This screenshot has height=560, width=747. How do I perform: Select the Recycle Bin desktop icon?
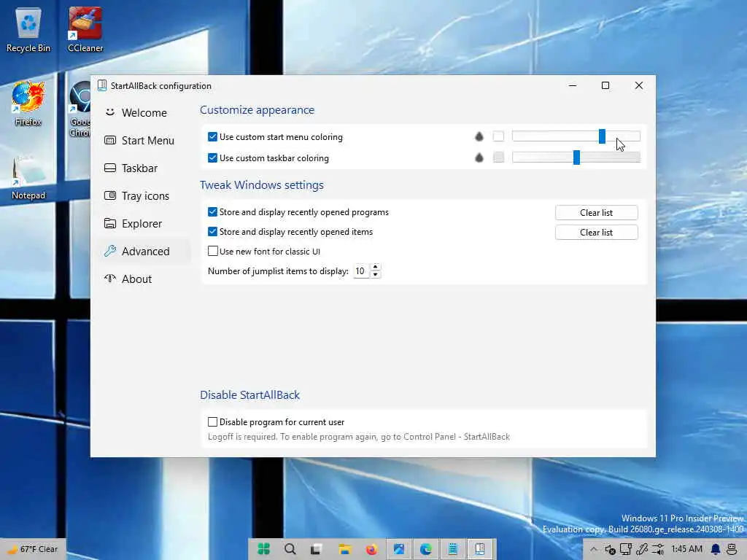(28, 29)
